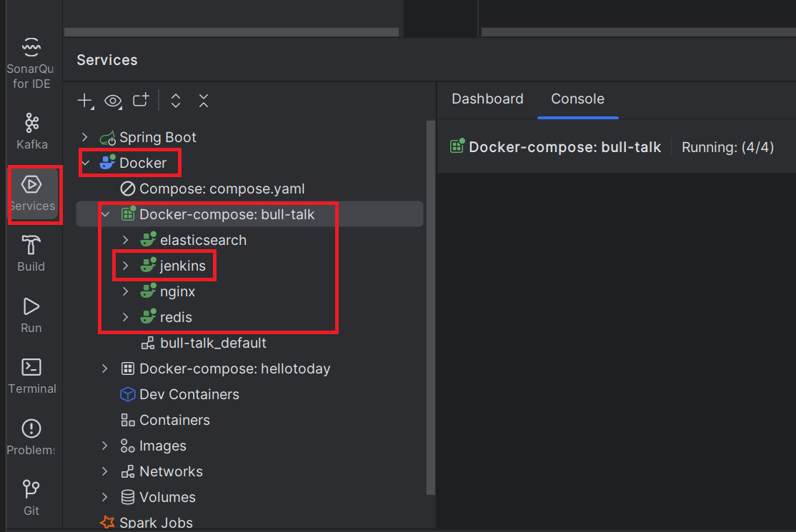Viewport: 796px width, 532px height.
Task: Click the Collapse All icon
Action: tap(204, 101)
